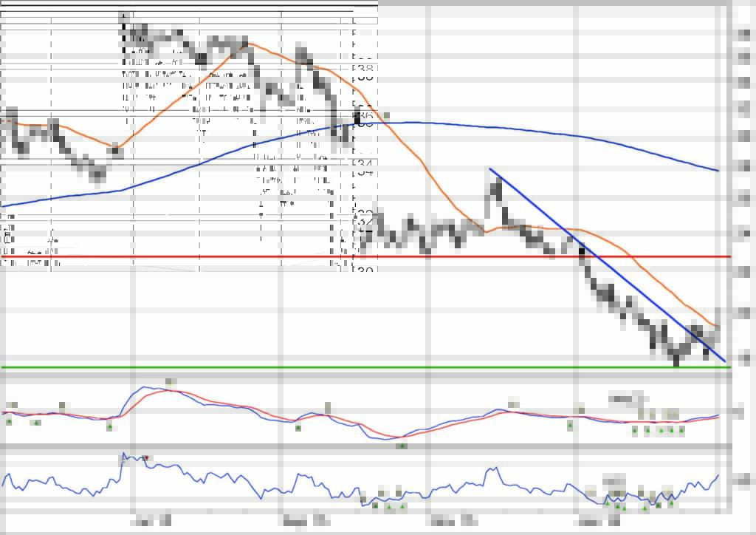Click the price label 38 on axis

pyautogui.click(x=365, y=72)
